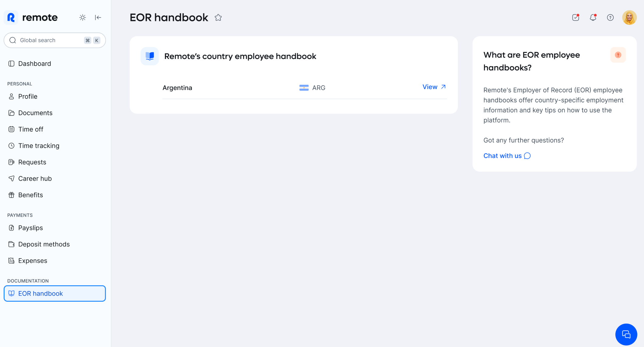
Task: Click the Chat with us link
Action: pos(507,156)
